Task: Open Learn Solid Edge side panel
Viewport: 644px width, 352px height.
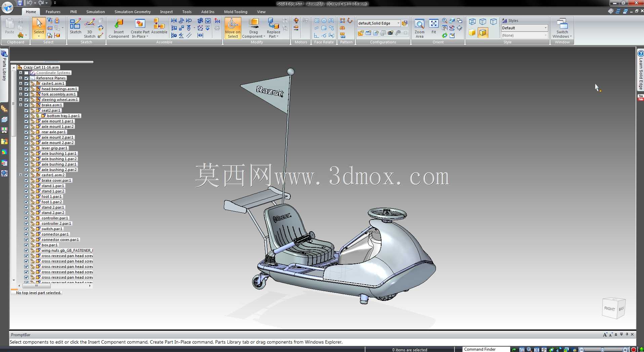Action: (641, 70)
